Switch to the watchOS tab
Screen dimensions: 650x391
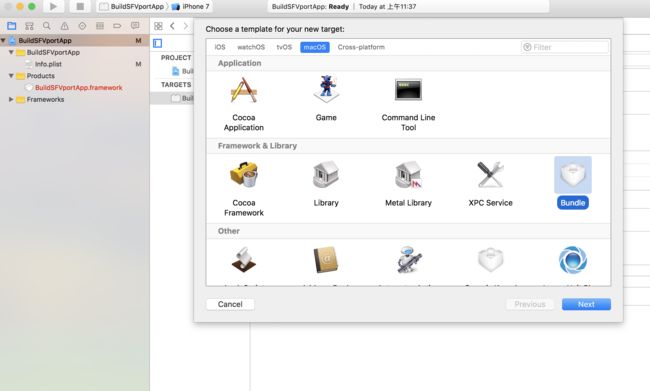point(251,47)
